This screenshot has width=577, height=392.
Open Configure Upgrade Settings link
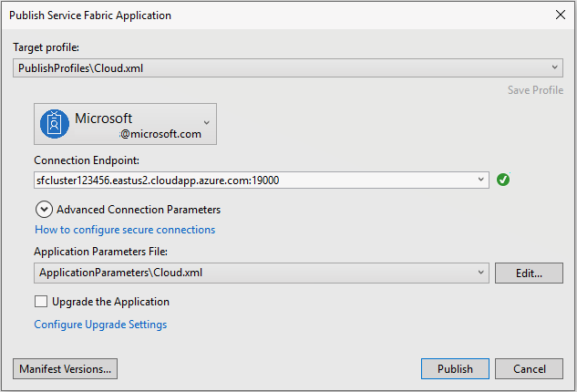[x=100, y=325]
